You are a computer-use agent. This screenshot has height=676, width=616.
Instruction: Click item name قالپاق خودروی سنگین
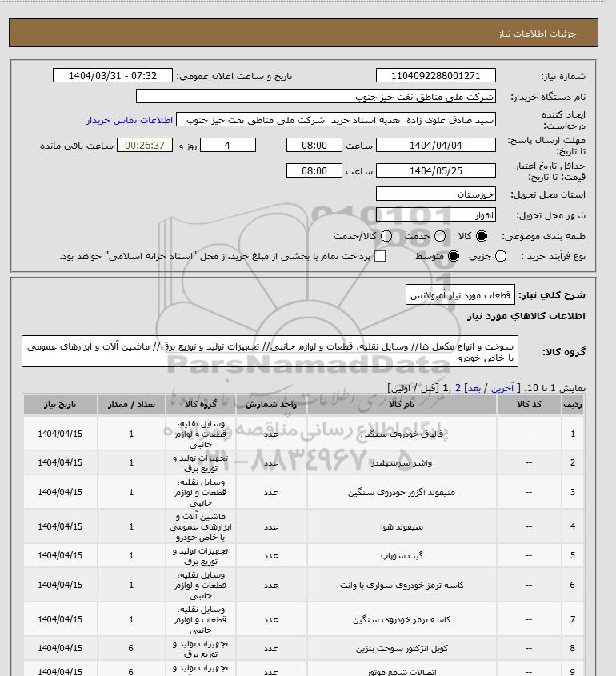click(x=402, y=434)
